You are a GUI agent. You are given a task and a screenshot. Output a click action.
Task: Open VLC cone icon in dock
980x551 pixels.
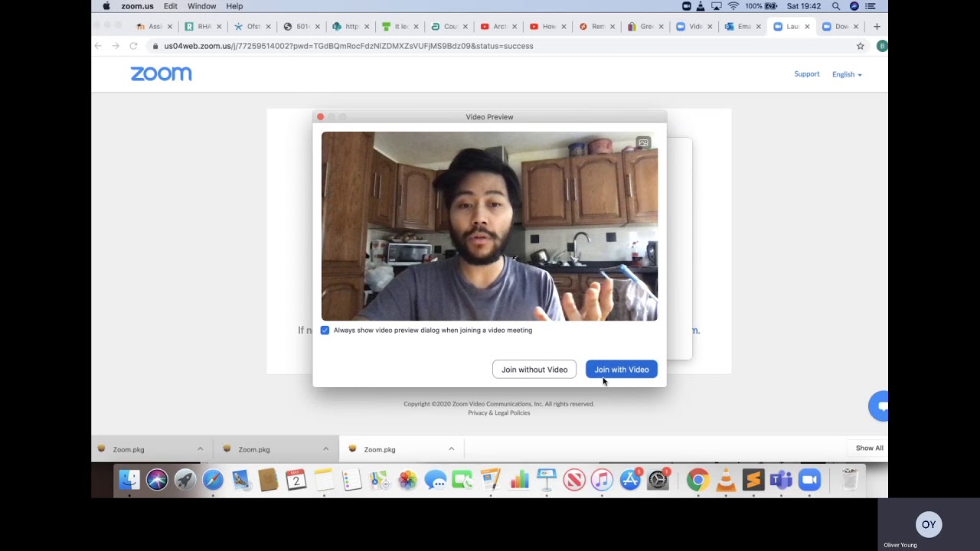tap(725, 480)
